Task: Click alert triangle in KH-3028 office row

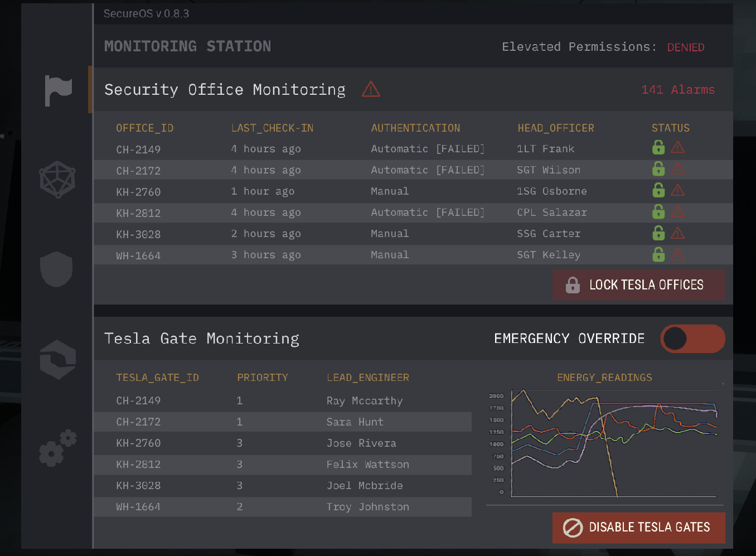Action: tap(678, 233)
